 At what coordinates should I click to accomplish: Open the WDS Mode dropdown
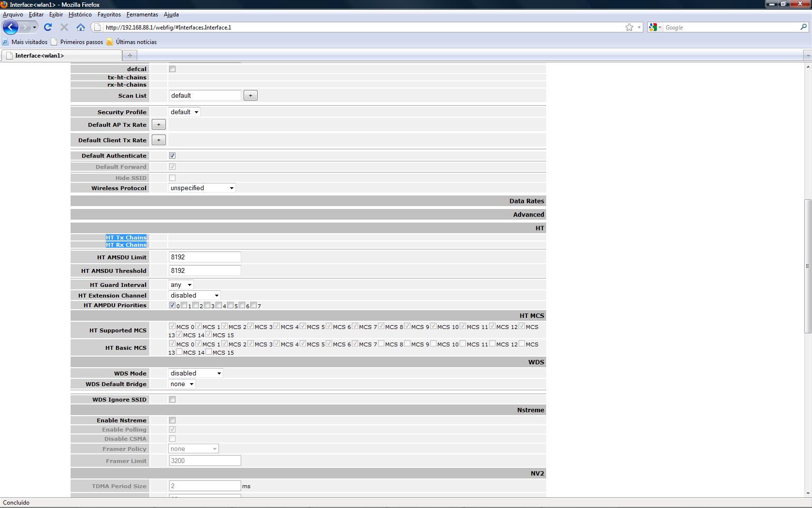click(x=196, y=373)
